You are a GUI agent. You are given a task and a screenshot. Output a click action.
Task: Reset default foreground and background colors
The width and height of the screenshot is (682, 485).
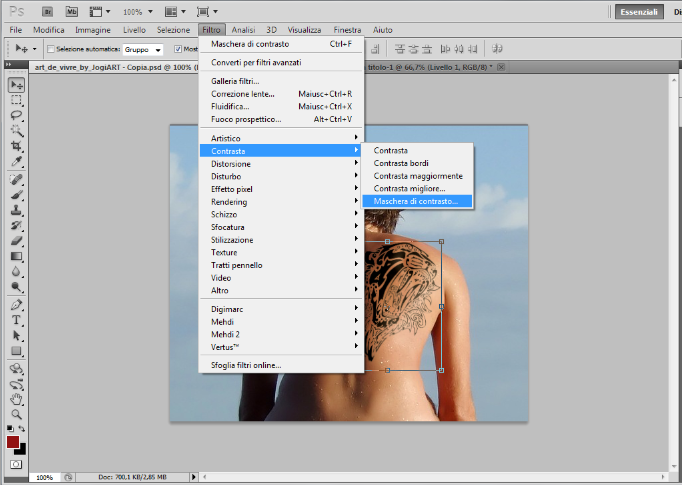[10, 428]
